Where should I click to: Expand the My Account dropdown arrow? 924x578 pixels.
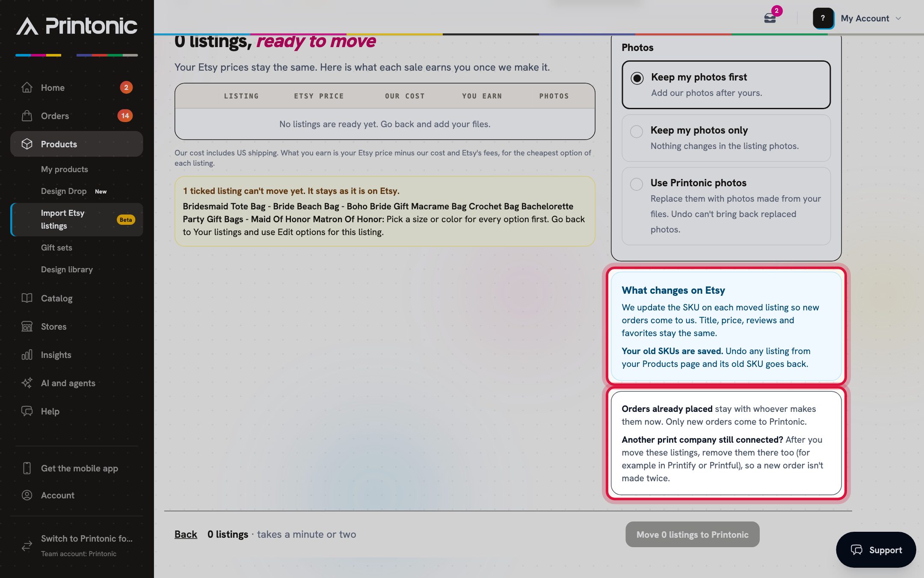898,18
